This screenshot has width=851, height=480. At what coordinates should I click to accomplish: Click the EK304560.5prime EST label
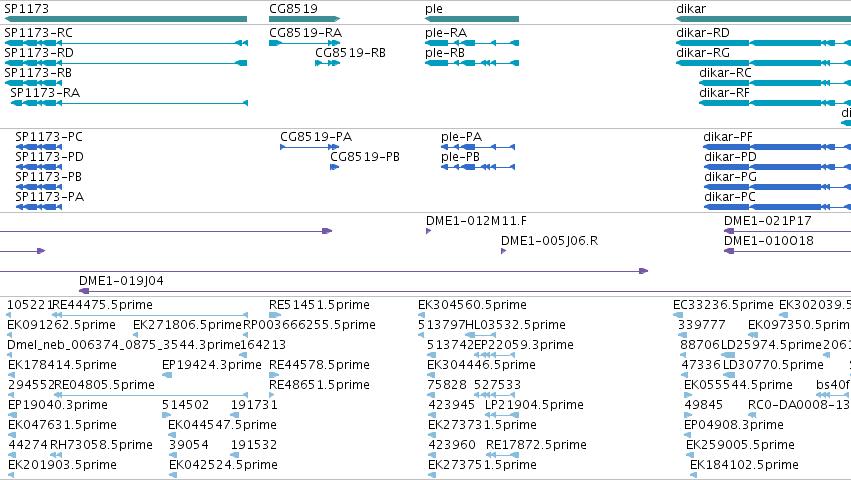tap(472, 305)
